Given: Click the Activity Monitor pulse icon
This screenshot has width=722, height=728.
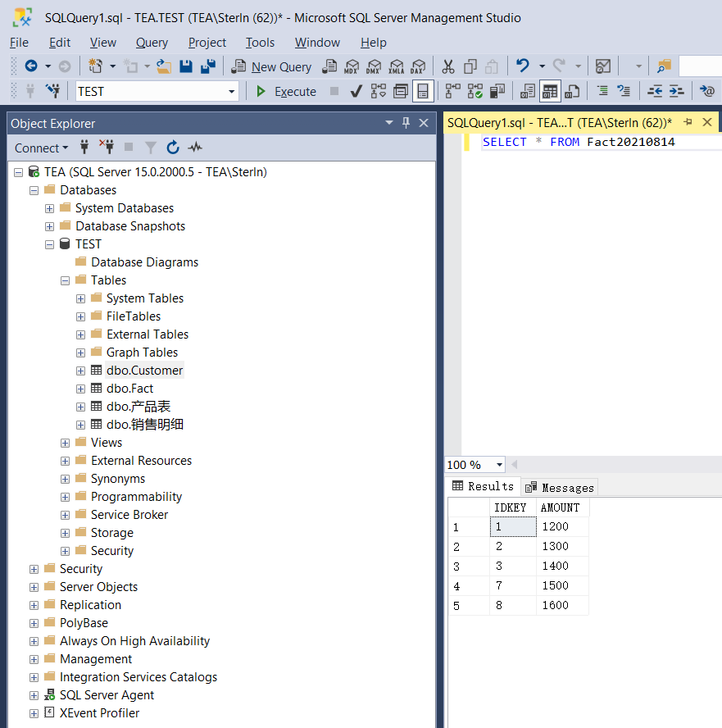Looking at the screenshot, I should (x=195, y=148).
